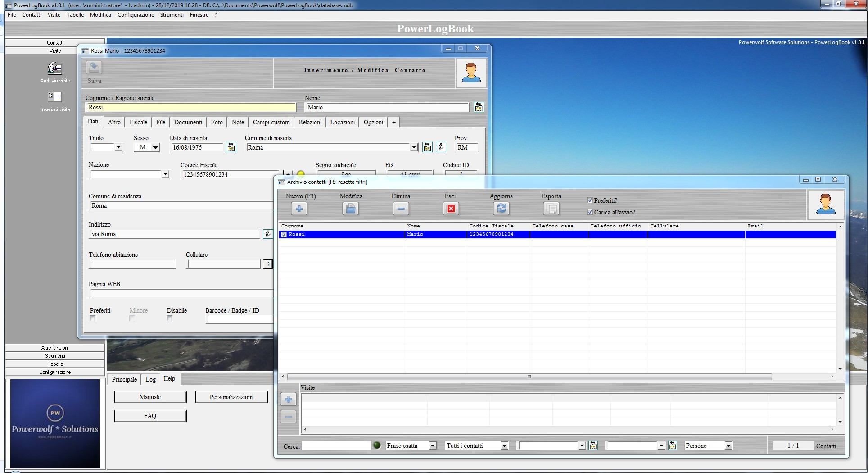This screenshot has width=868, height=473.
Task: Click green indicator beside Cerca field
Action: [377, 445]
